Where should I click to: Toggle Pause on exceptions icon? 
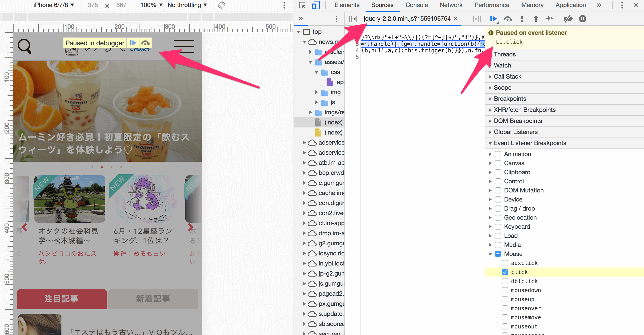pyautogui.click(x=582, y=19)
